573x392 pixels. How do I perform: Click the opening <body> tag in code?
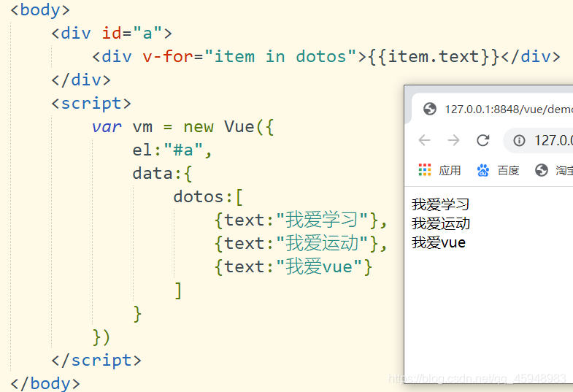click(x=40, y=10)
